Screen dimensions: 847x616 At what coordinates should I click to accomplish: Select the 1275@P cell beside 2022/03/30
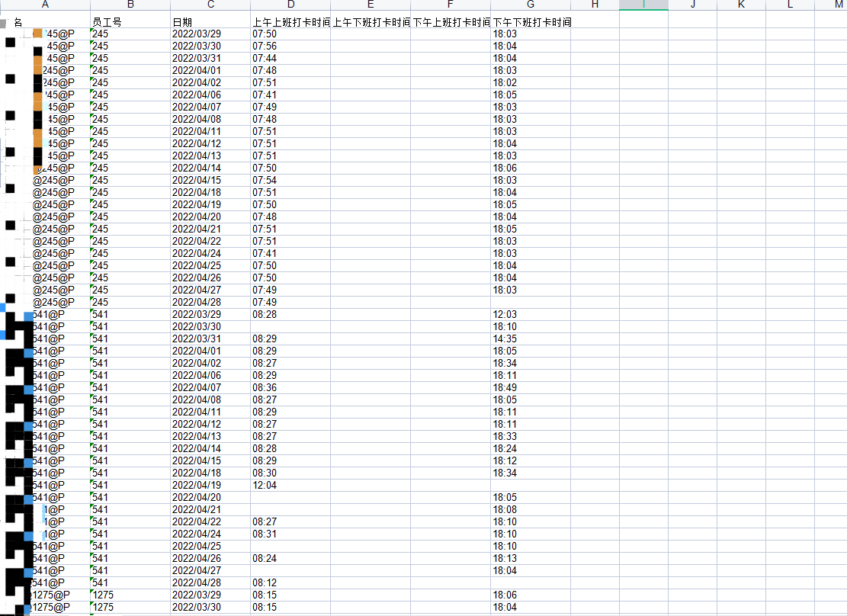click(46, 608)
